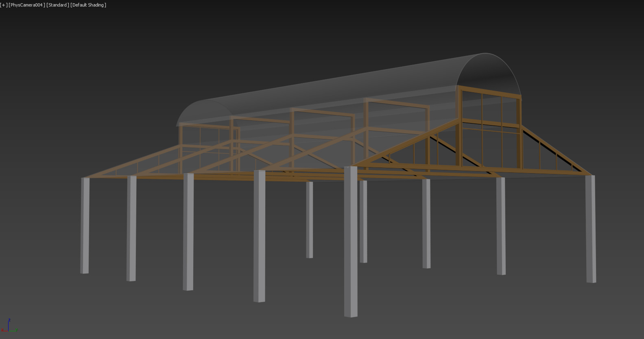Viewport: 644px width, 339px height.
Task: Open the [+] viewport general menu
Action: [4, 5]
